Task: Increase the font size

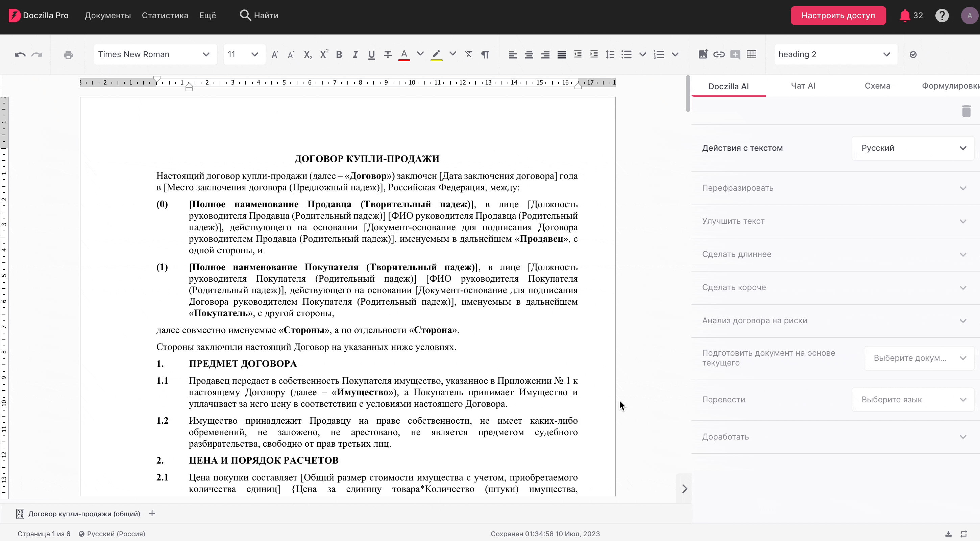Action: pos(275,54)
